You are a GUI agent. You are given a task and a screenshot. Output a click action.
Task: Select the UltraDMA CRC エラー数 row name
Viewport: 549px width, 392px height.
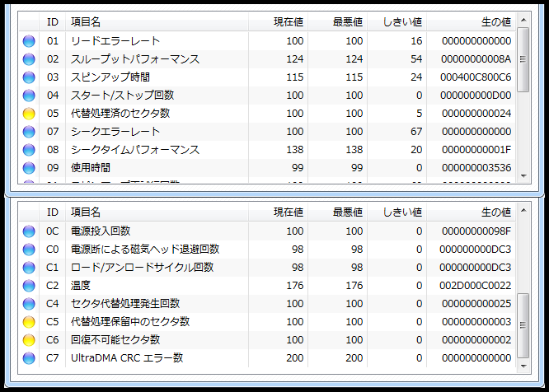point(127,358)
